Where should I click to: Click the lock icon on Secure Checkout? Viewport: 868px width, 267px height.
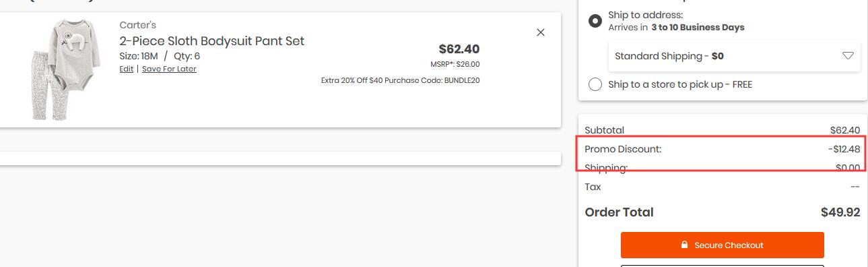click(x=684, y=245)
